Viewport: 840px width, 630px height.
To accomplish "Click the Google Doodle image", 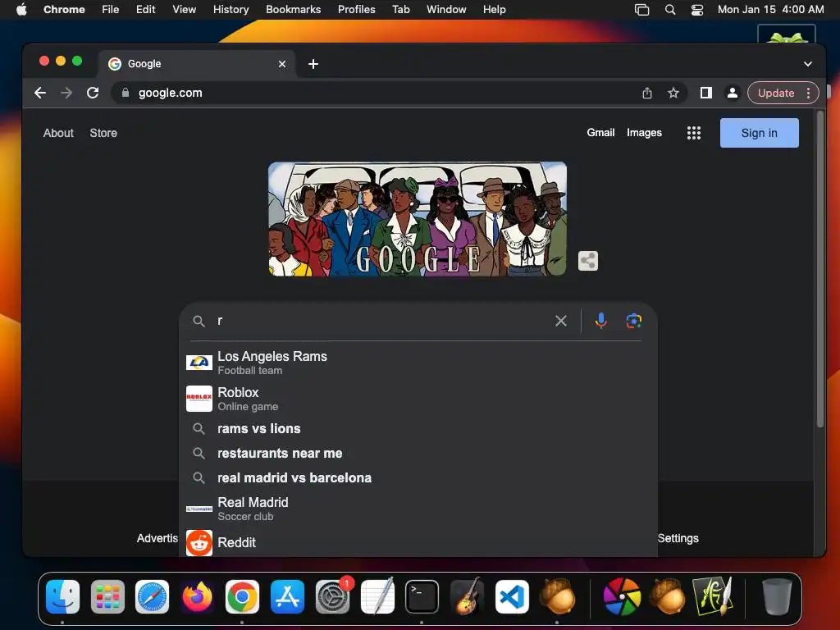I will click(x=418, y=219).
